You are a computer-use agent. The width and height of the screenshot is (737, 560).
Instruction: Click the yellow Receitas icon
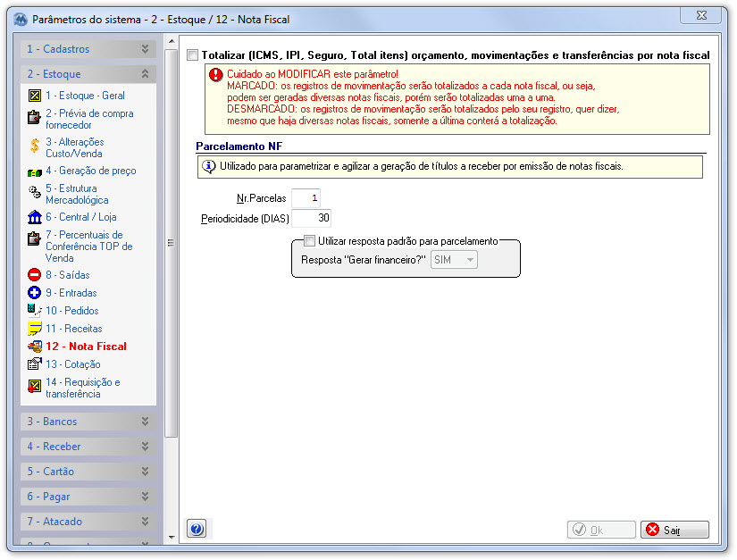[34, 329]
